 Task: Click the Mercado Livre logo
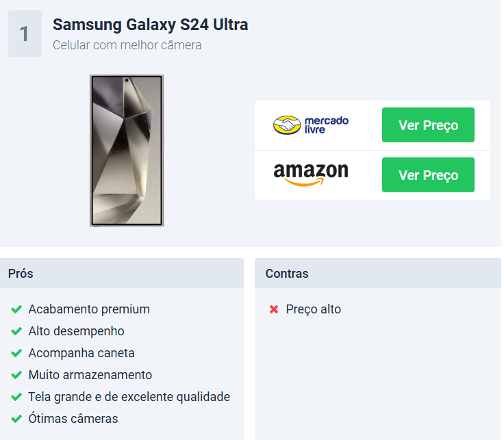(311, 125)
